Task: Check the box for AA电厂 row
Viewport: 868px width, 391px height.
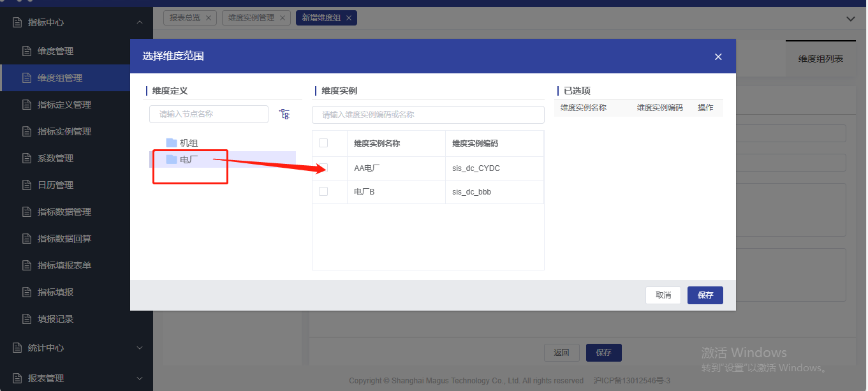Action: pos(323,168)
